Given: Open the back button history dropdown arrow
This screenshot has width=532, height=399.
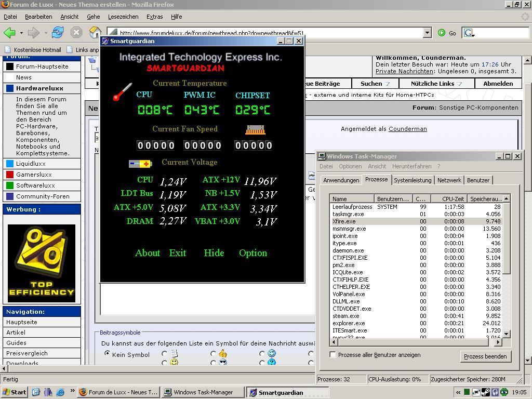Looking at the screenshot, I should click(x=21, y=33).
